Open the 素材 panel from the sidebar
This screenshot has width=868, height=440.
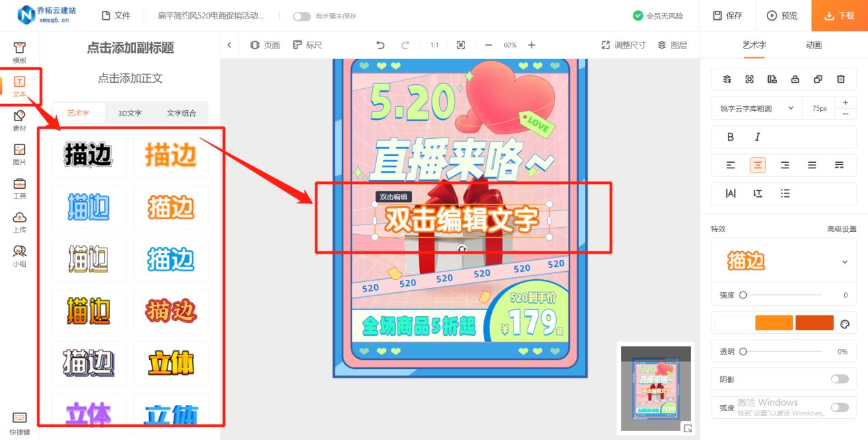coord(19,120)
